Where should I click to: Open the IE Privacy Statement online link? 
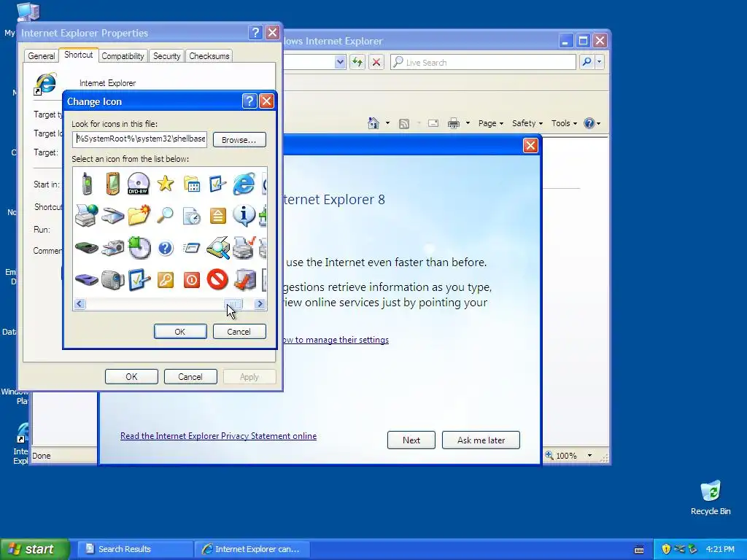coord(218,436)
